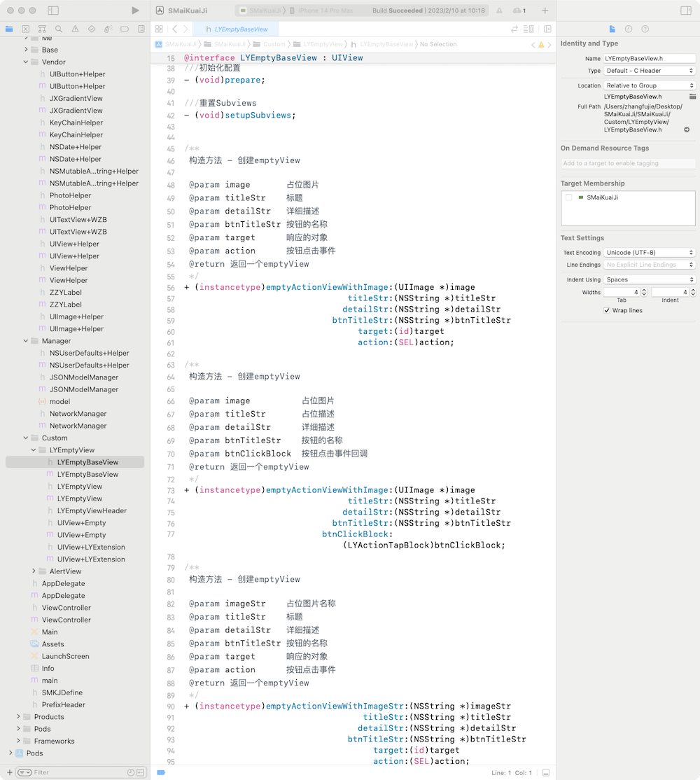
Task: Run the SMaiKuaiJi project build
Action: [135, 11]
